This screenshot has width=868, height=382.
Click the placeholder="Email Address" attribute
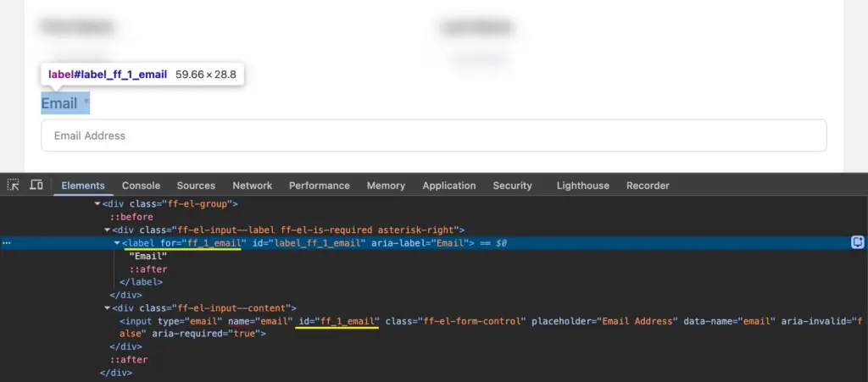(604, 321)
